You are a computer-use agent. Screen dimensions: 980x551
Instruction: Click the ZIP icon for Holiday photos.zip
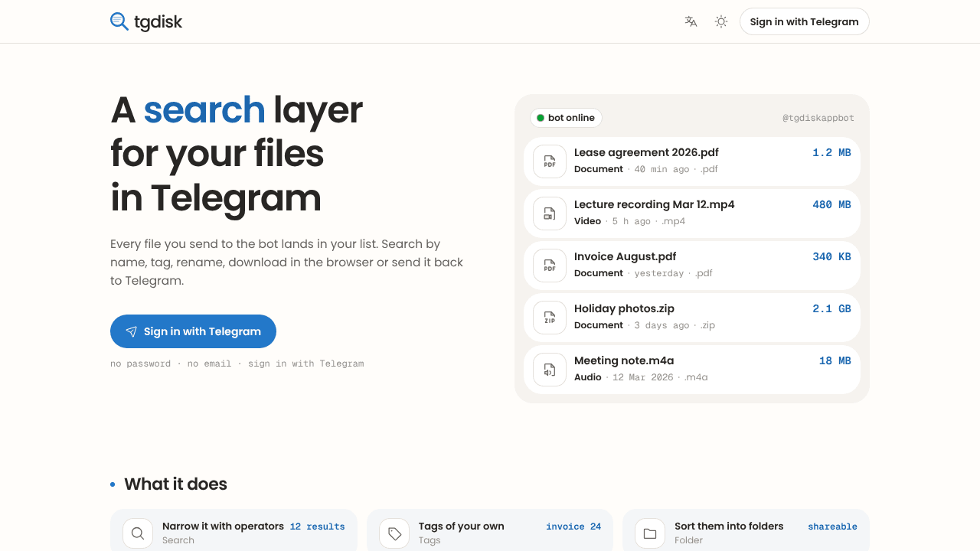(x=550, y=318)
